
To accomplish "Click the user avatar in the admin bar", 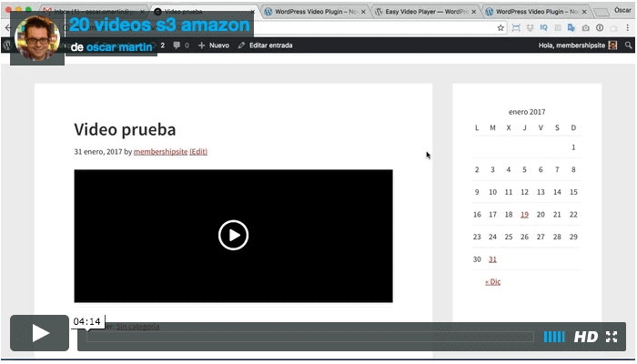I will 612,45.
